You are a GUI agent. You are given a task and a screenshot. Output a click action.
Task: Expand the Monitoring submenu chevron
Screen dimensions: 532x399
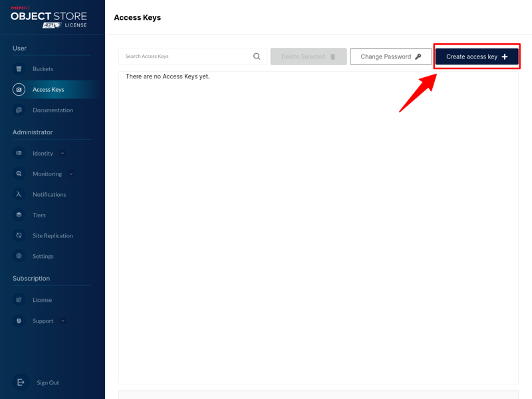pyautogui.click(x=71, y=174)
